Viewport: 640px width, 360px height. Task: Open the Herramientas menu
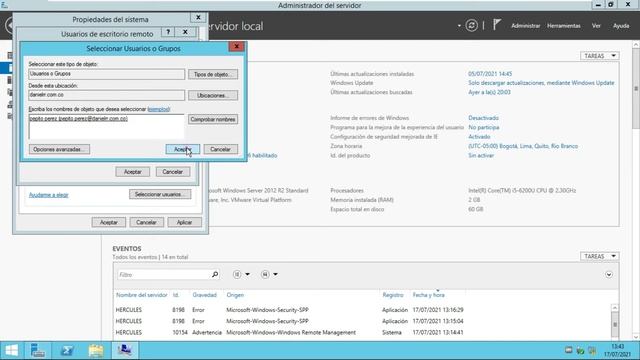pos(564,26)
